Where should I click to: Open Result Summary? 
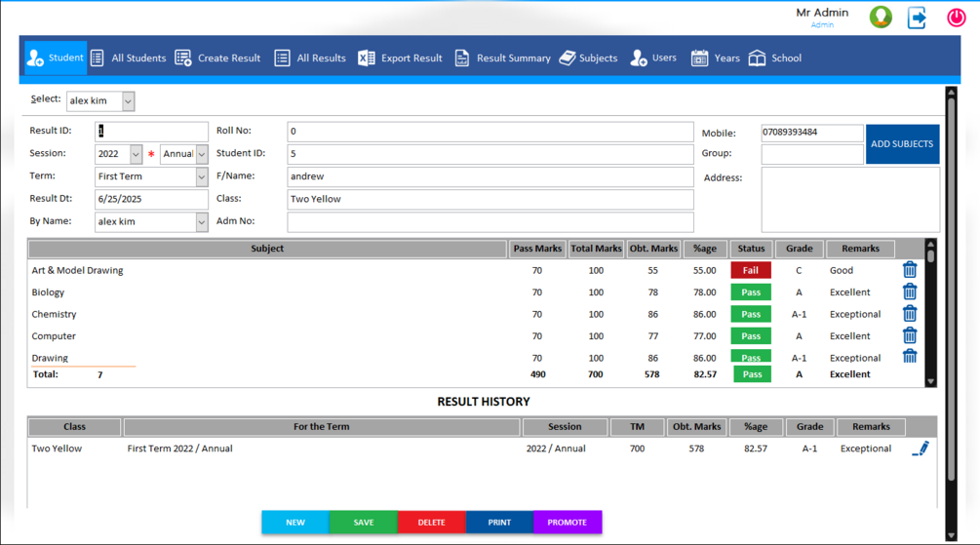tap(502, 58)
